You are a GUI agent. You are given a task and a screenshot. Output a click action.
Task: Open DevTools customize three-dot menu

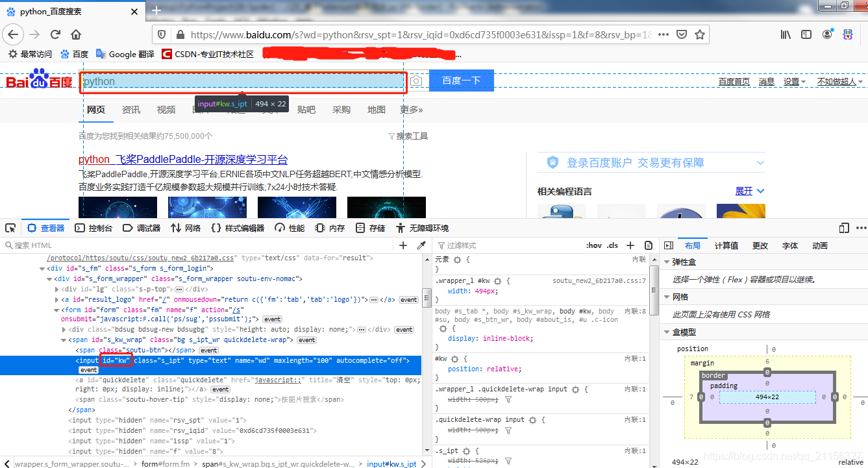pyautogui.click(x=861, y=228)
